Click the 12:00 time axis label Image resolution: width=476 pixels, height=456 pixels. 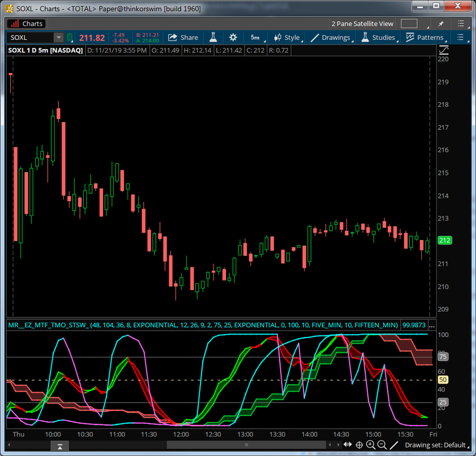(x=181, y=434)
